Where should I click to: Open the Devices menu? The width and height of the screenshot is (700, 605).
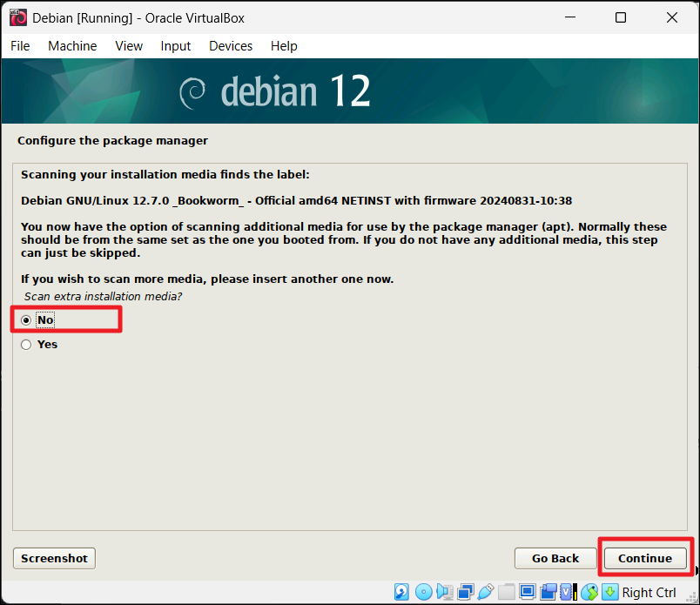pyautogui.click(x=230, y=46)
